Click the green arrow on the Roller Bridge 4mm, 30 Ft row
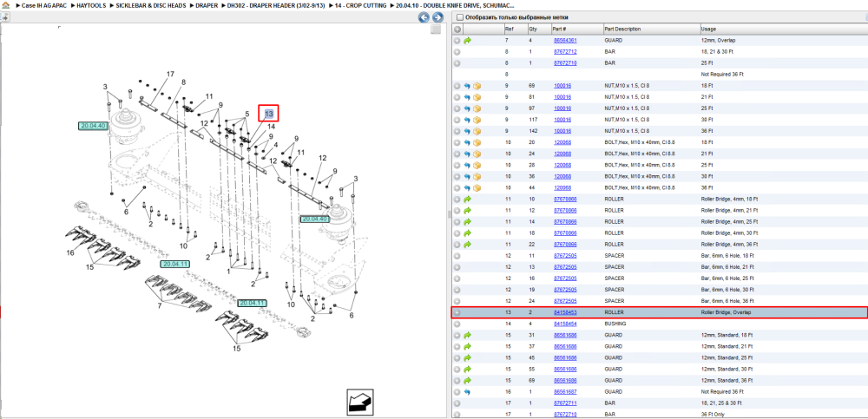 point(467,233)
